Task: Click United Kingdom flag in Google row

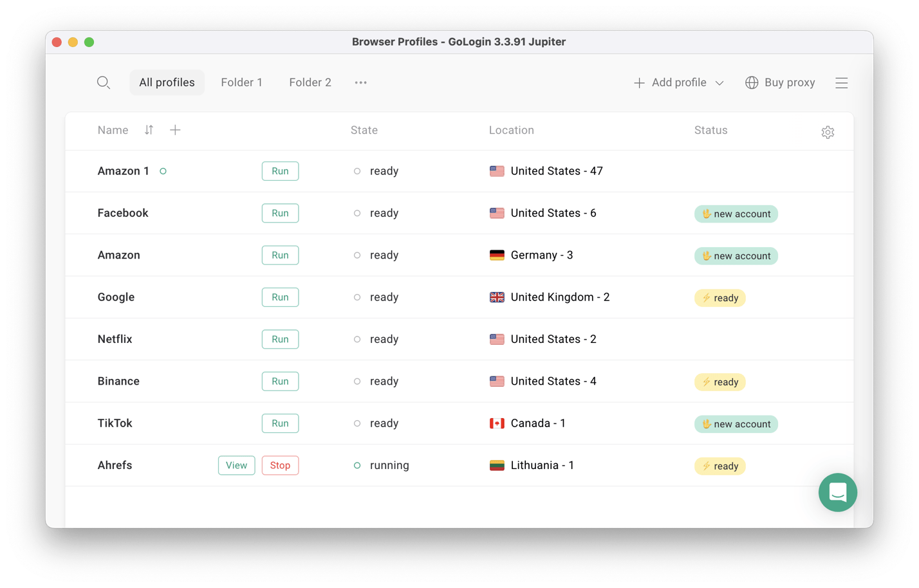Action: tap(497, 297)
